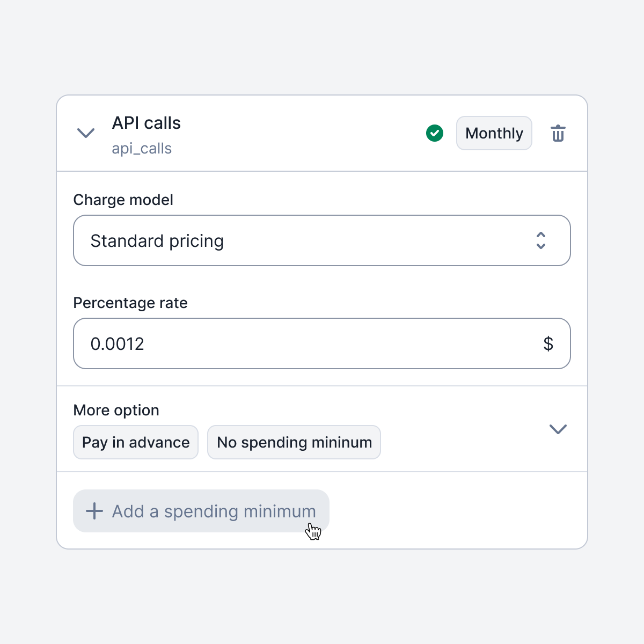Expand the More option chevron
The width and height of the screenshot is (644, 644).
[x=558, y=429]
